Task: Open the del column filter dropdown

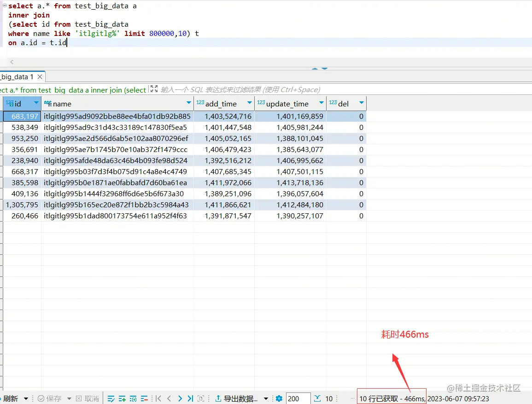Action: [361, 103]
